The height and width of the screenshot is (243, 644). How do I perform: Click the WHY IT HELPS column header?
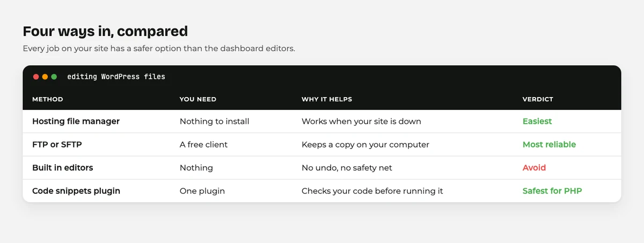327,99
